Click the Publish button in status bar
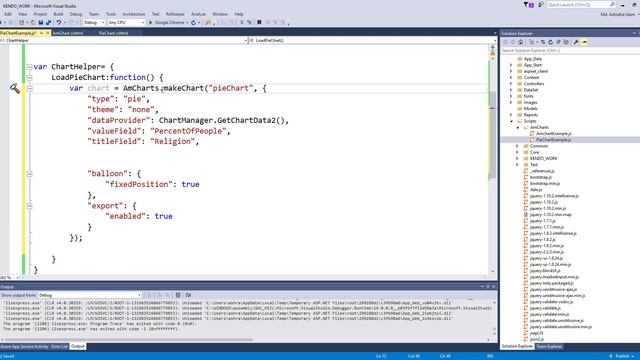Image resolution: width=640 pixels, height=360 pixels. [x=622, y=356]
